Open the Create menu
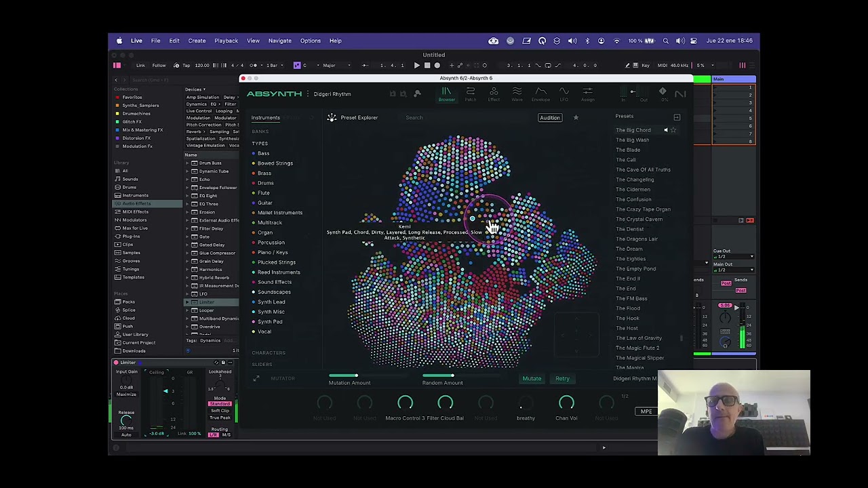The image size is (868, 488). pos(197,41)
